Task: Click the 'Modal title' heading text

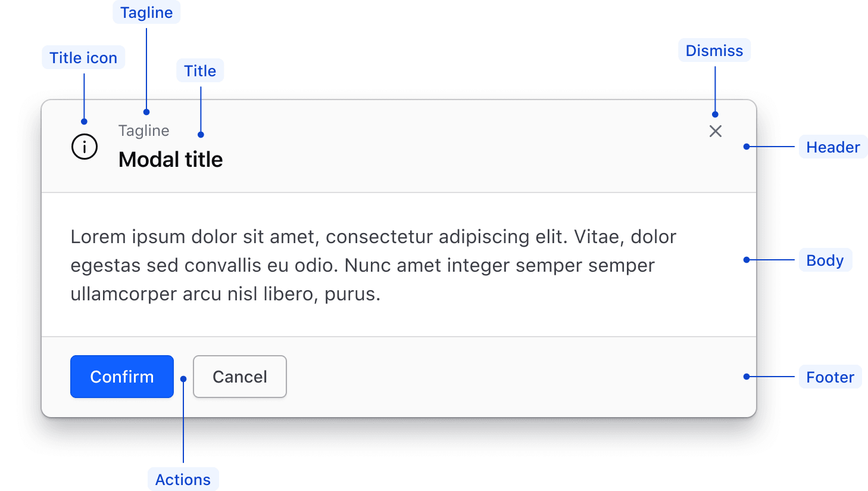Action: (x=170, y=159)
